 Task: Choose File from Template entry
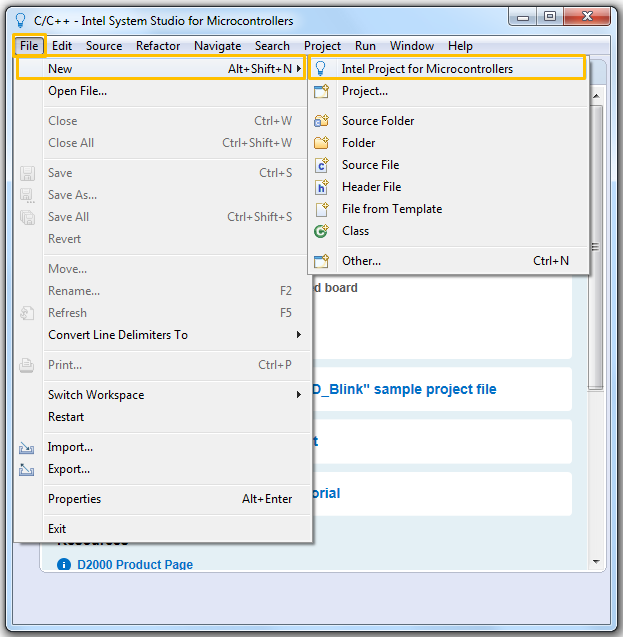(448, 209)
